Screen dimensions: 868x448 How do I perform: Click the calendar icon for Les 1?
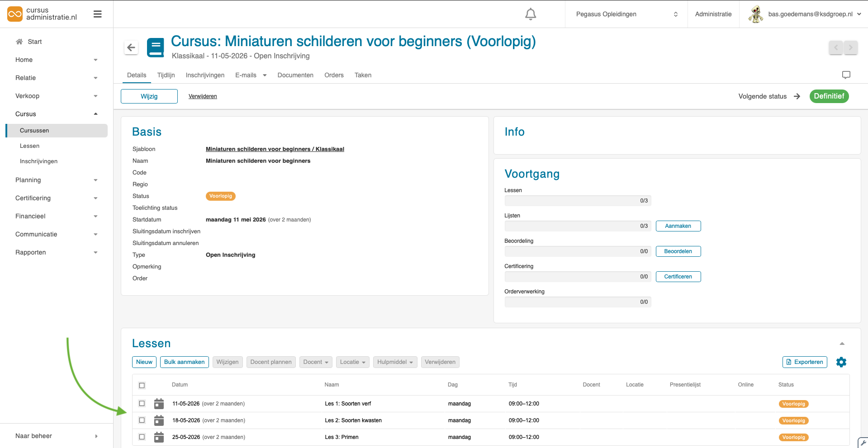(x=159, y=403)
